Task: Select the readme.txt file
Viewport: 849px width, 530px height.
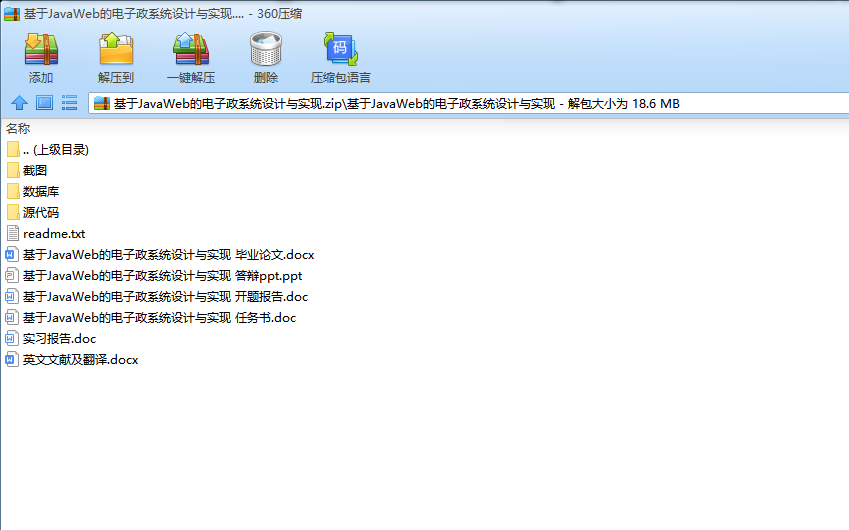Action: point(46,234)
